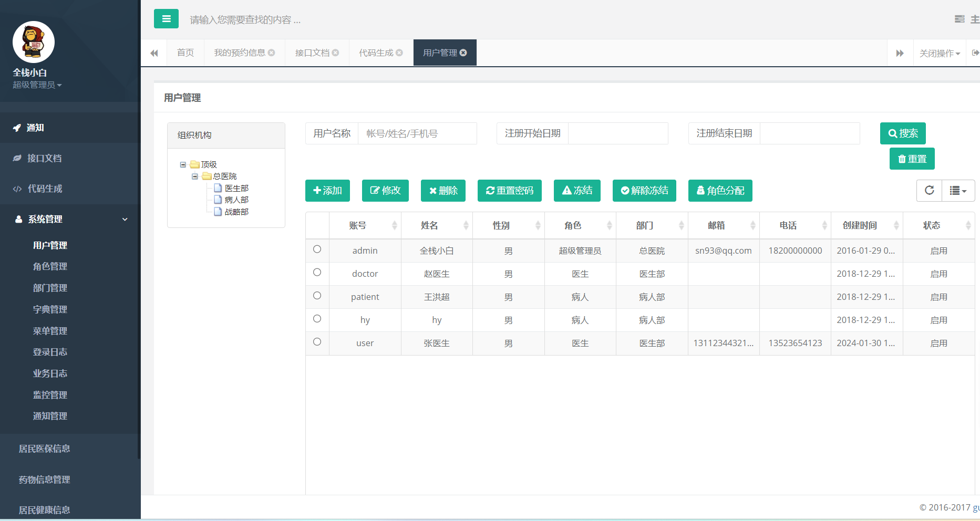Click the 解除冻结 button
This screenshot has height=521, width=980.
[x=644, y=191]
